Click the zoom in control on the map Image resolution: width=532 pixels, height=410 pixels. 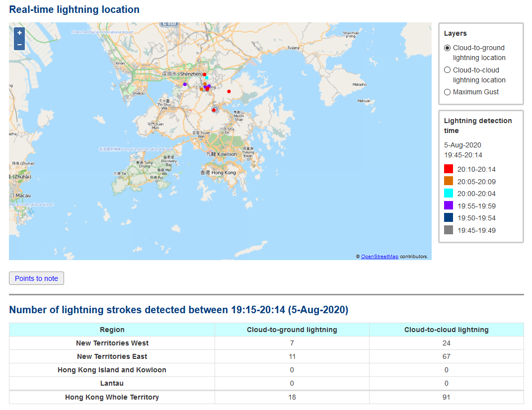pos(19,33)
